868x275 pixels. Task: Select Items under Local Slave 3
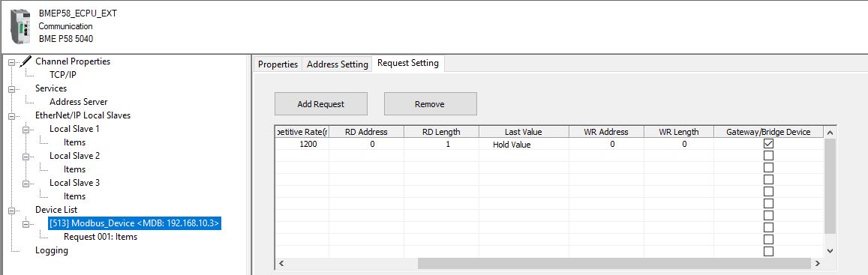[x=75, y=196]
